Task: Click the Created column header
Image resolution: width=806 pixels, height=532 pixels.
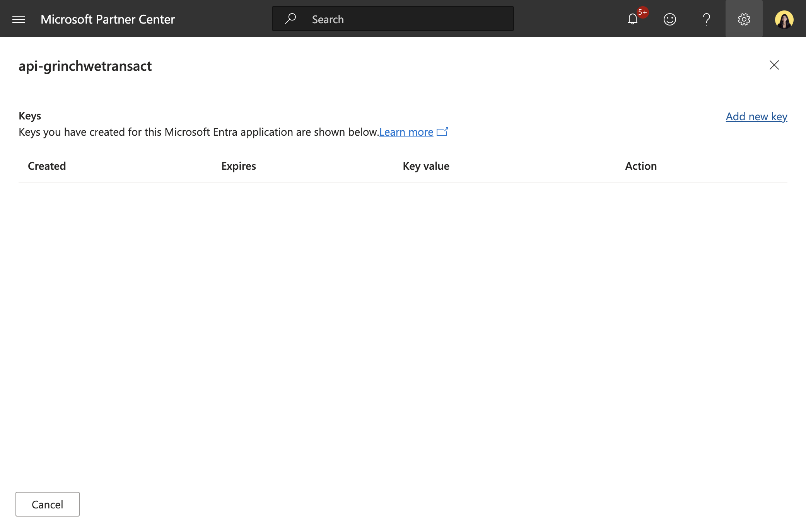Action: coord(47,166)
